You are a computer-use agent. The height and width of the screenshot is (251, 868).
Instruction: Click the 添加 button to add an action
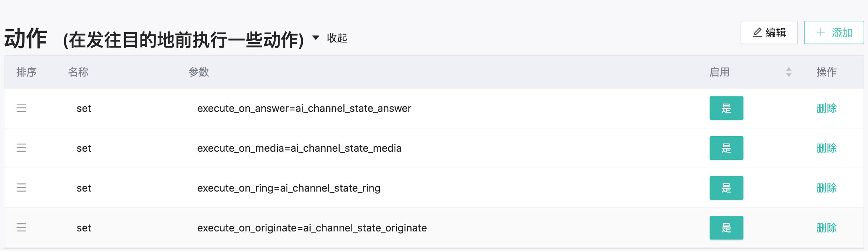[x=834, y=32]
